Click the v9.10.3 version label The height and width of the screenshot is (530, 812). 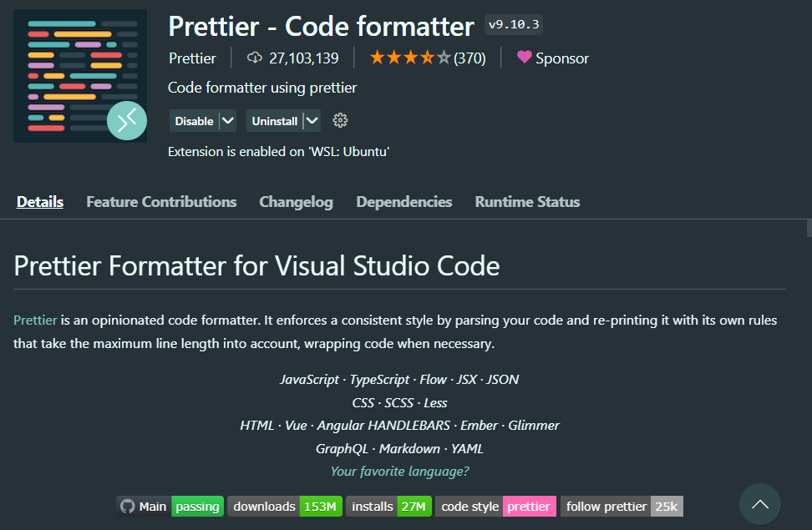[514, 24]
